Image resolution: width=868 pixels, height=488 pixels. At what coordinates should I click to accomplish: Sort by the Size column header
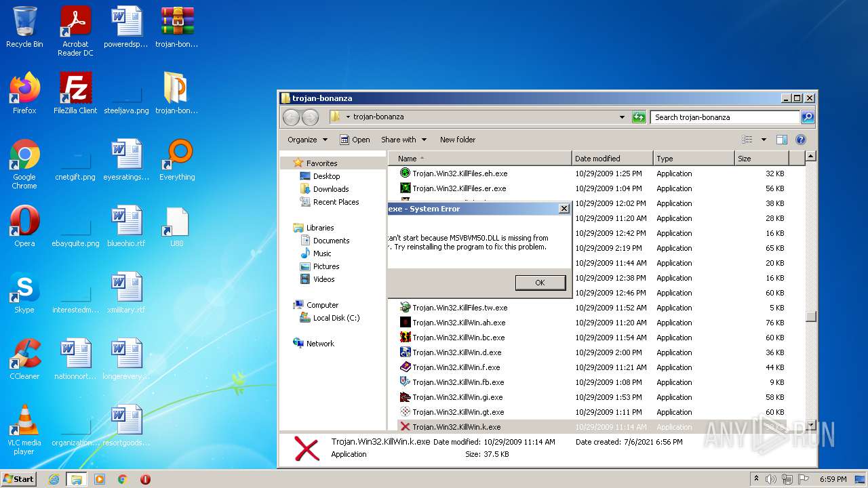point(762,159)
